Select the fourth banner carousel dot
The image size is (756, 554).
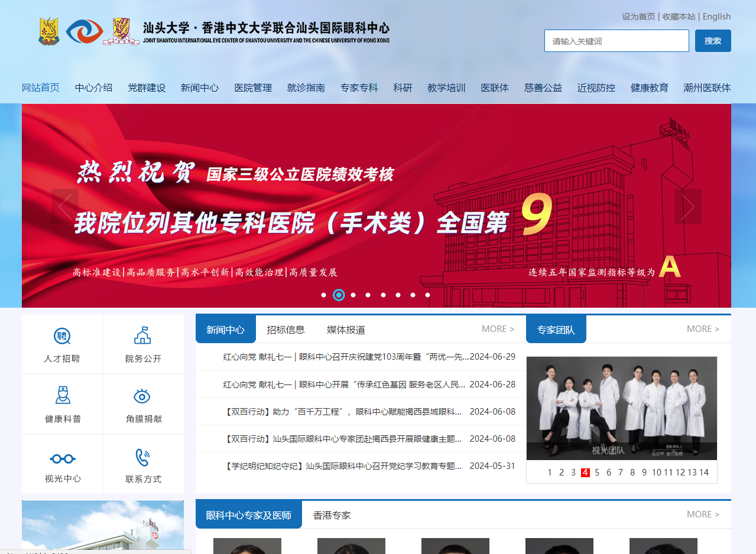(368, 295)
